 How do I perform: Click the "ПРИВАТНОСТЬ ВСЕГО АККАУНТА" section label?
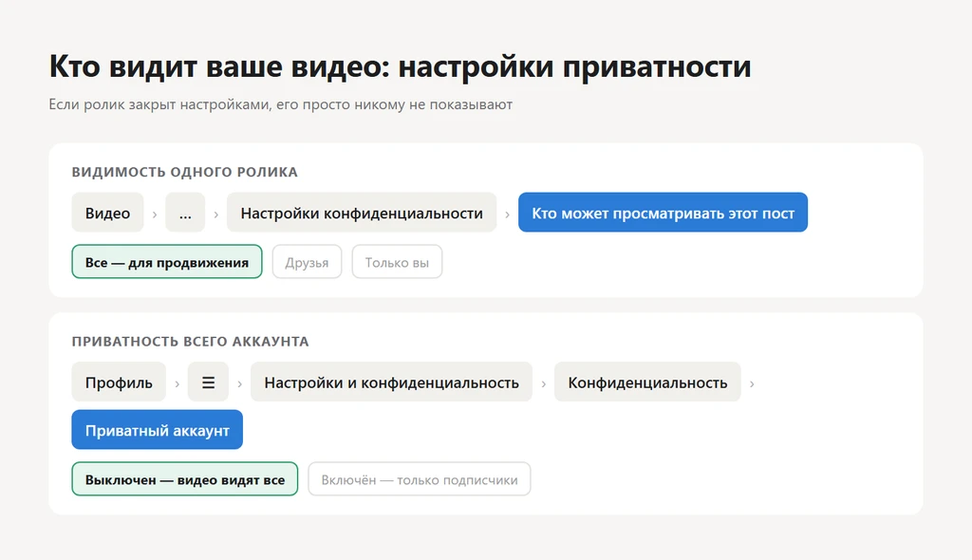click(190, 341)
